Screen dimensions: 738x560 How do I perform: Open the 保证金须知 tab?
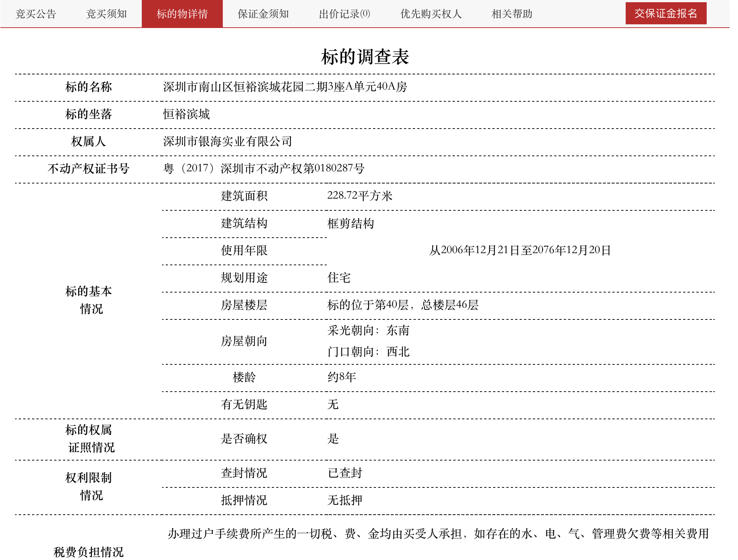tap(263, 14)
